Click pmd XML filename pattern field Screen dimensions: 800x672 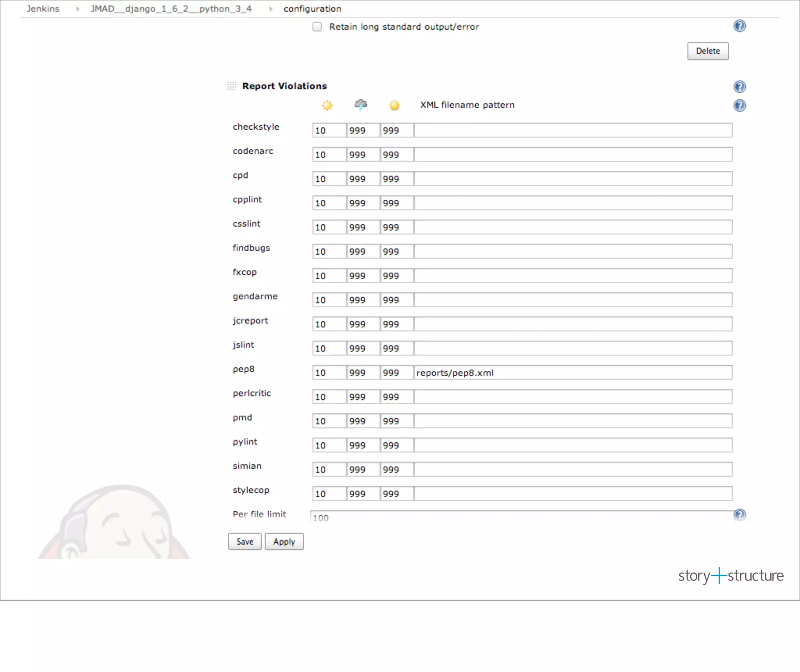click(573, 421)
